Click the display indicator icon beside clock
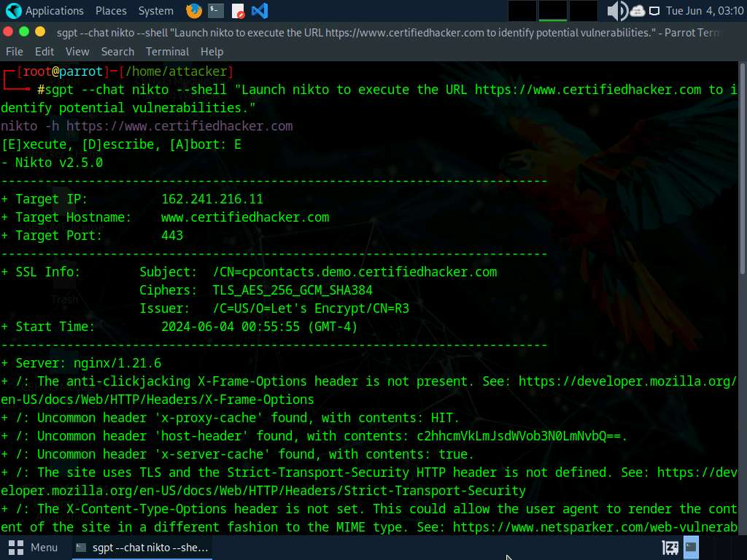The width and height of the screenshot is (747, 560). pyautogui.click(x=654, y=11)
